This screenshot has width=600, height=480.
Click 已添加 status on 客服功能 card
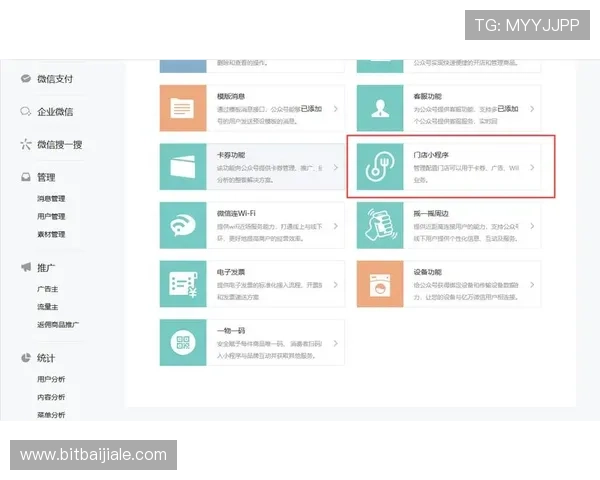(508, 109)
